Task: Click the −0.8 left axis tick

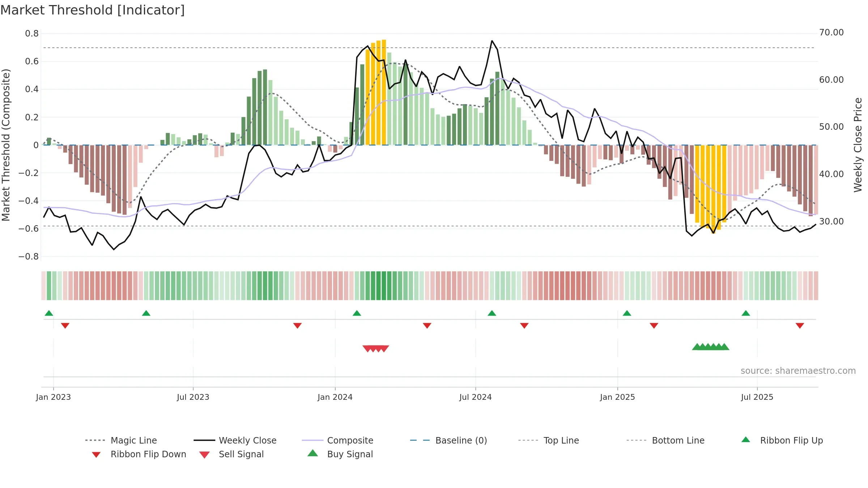Action: [x=29, y=256]
